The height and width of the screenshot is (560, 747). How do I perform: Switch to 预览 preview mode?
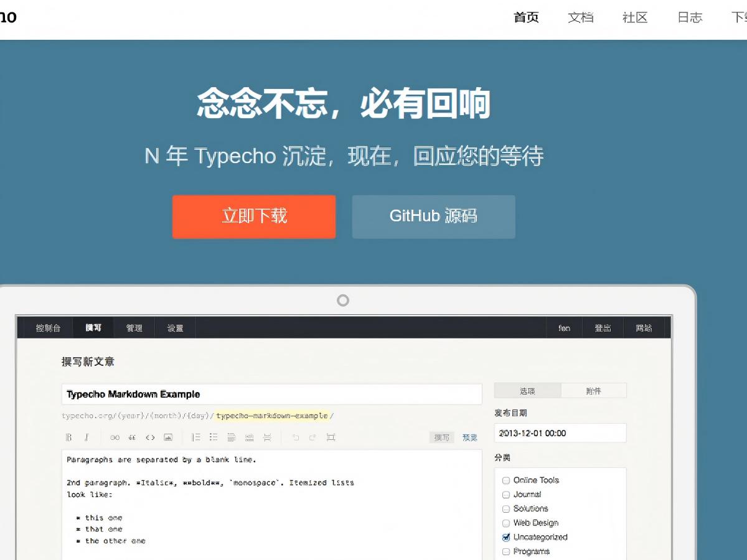pyautogui.click(x=470, y=437)
